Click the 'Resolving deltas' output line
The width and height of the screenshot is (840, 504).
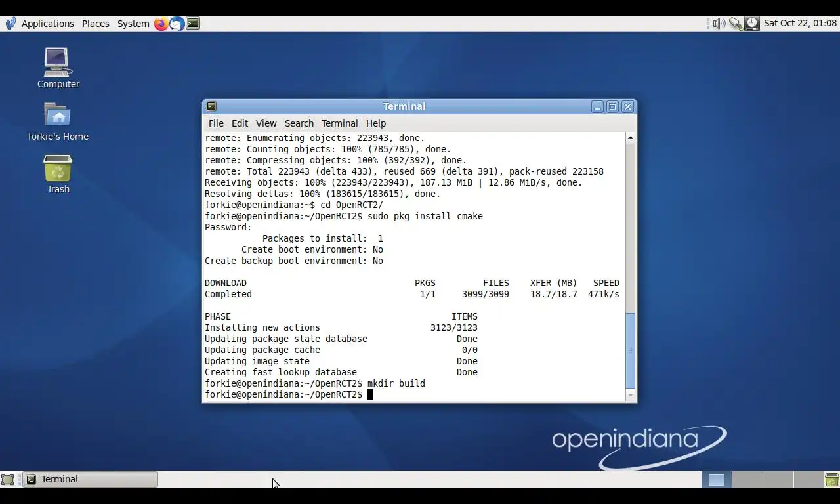pyautogui.click(x=323, y=194)
